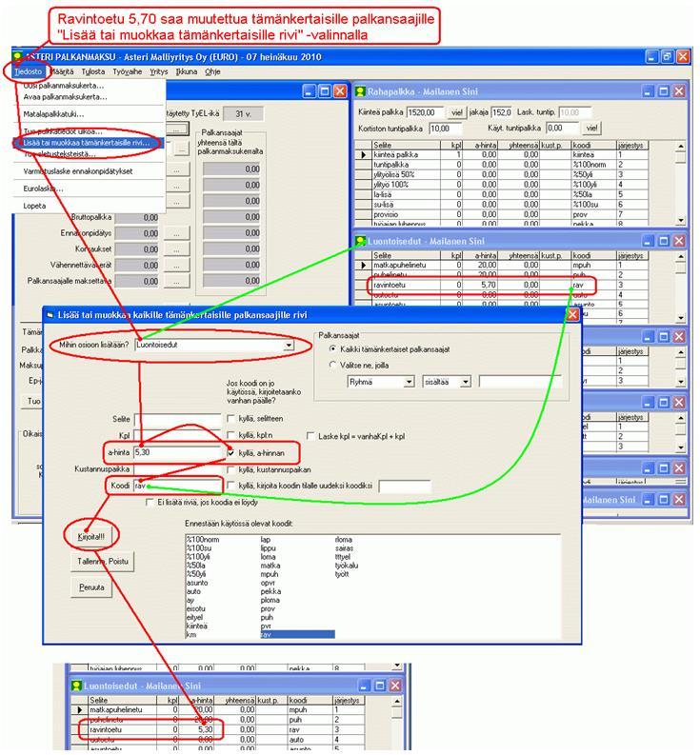Viewport: 700px width, 755px height.
Task: Click the ... button beside Ennakonpidätys
Action: (177, 233)
